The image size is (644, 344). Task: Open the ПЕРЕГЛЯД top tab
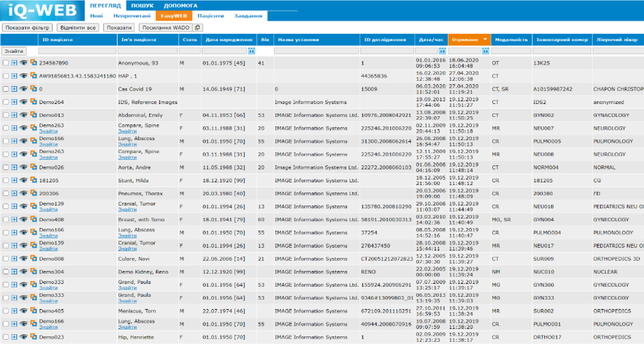pyautogui.click(x=105, y=6)
